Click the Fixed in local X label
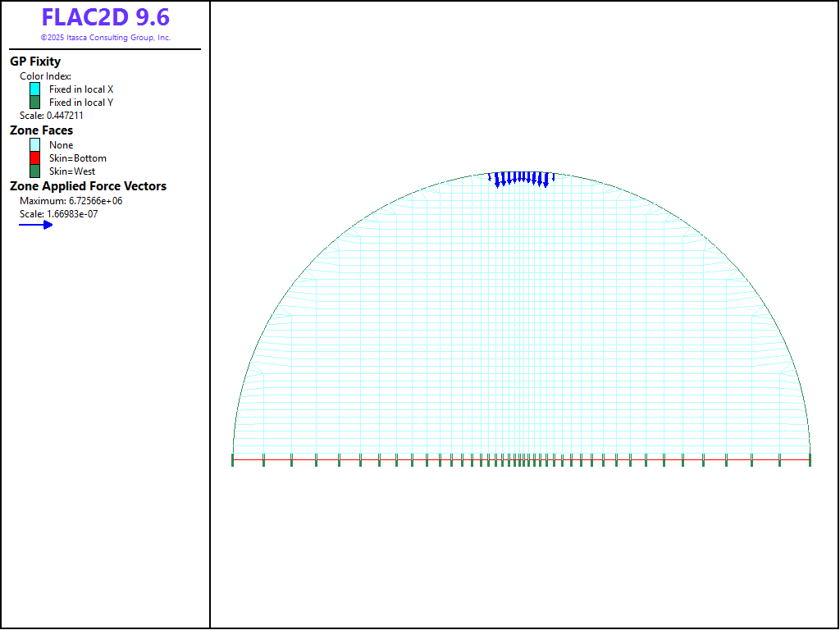This screenshot has width=840, height=630. [81, 89]
